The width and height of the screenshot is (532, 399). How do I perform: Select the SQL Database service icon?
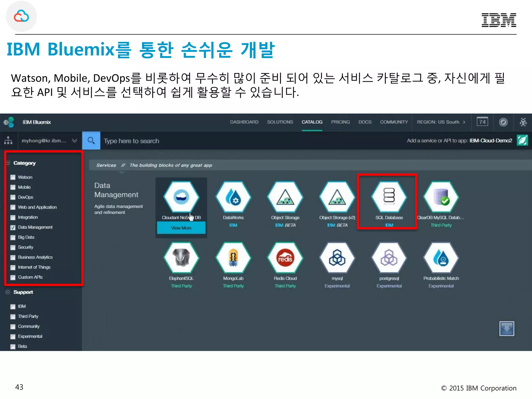tap(389, 197)
